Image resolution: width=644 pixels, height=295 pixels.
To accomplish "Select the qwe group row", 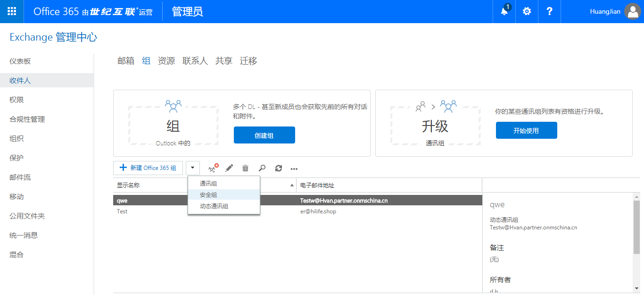I will pos(297,201).
